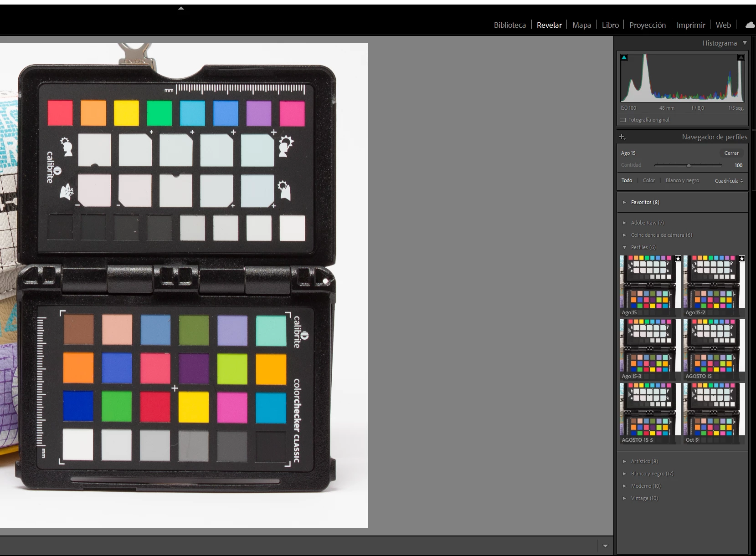Switch to the Mapa module
Screen dimensions: 756x556
581,25
